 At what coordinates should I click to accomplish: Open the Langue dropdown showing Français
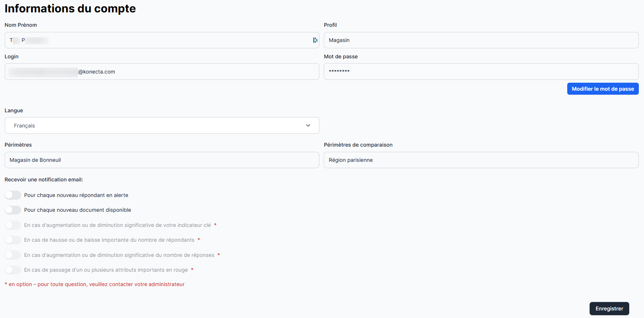[x=161, y=125]
